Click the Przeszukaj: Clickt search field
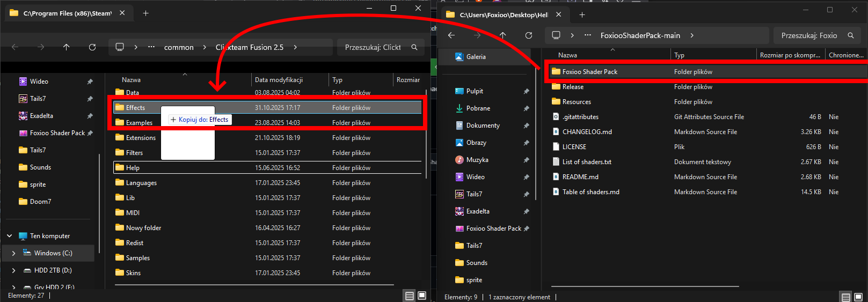Image resolution: width=868 pixels, height=302 pixels. (373, 47)
